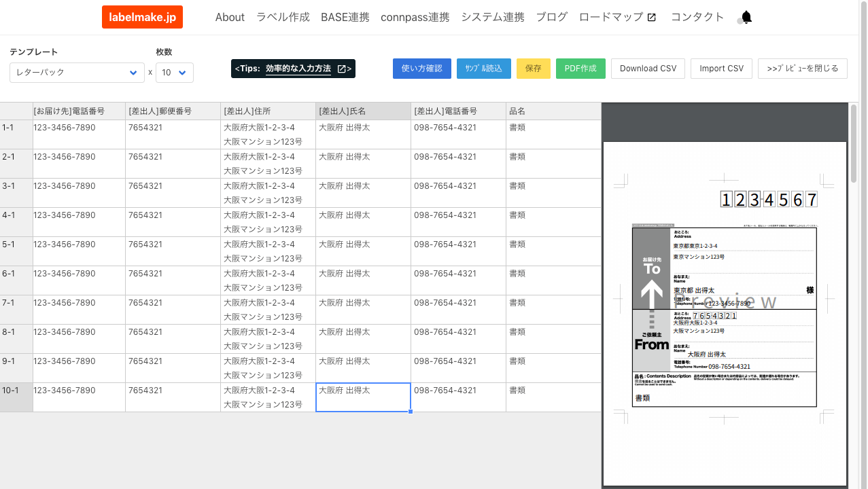This screenshot has width=868, height=489.
Task: Select the [差出人]氏名 column header
Action: 362,111
